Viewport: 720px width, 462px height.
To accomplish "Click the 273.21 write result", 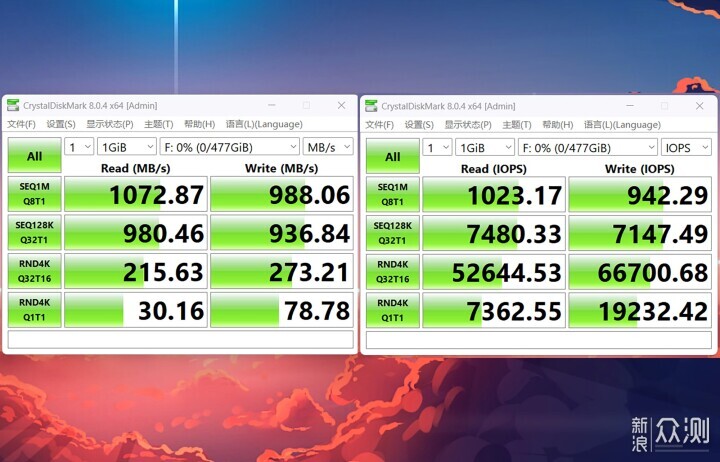I will [282, 271].
